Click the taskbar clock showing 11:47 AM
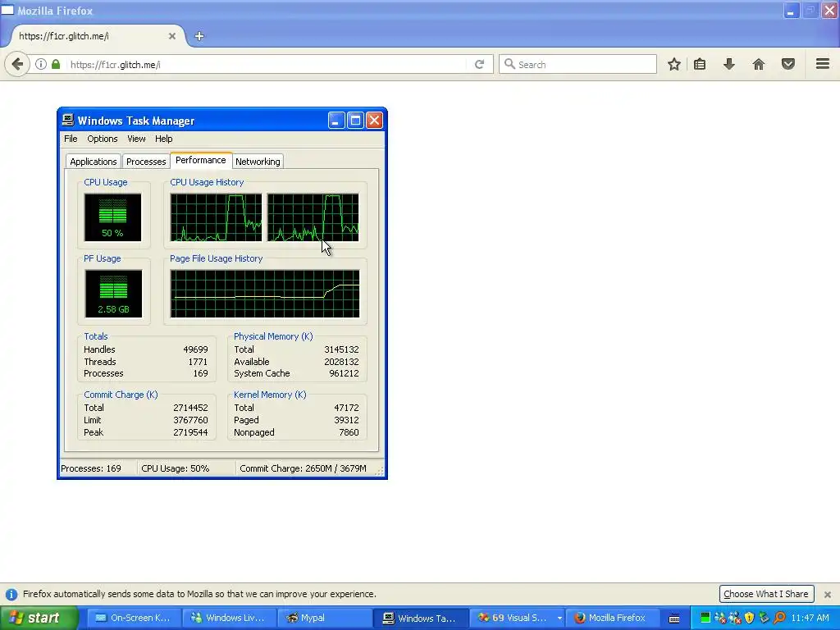840x630 pixels. tap(810, 618)
